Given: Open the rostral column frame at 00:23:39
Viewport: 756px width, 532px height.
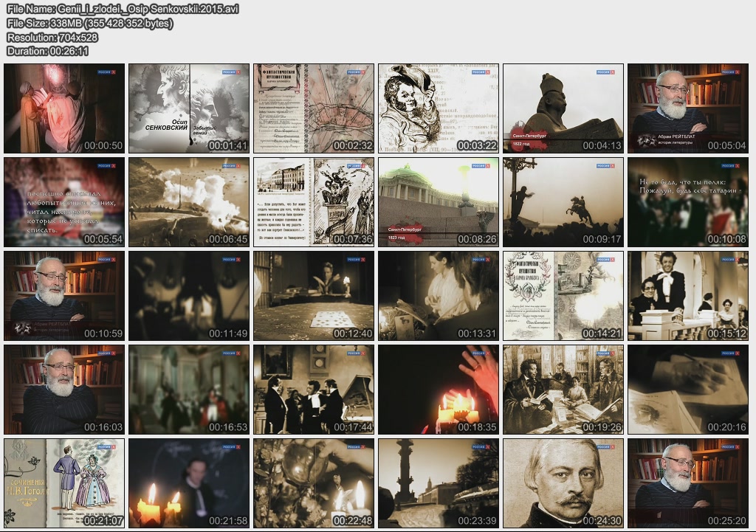Looking at the screenshot, I should [x=439, y=483].
